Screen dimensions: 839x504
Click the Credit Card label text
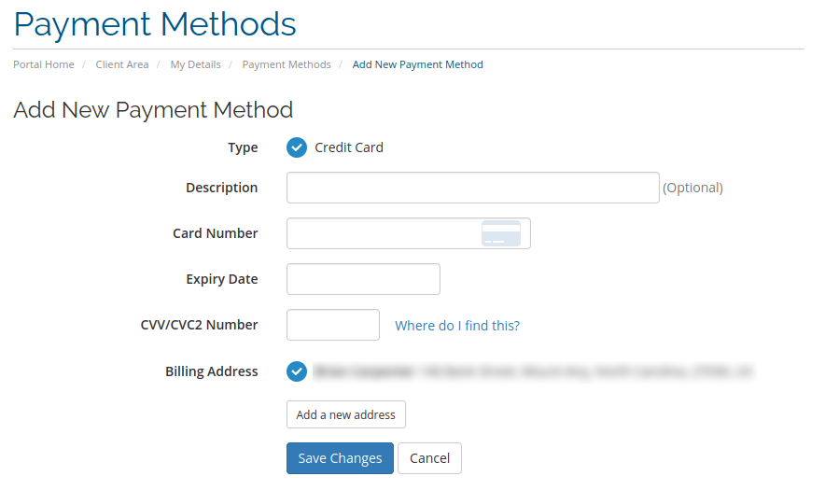349,147
